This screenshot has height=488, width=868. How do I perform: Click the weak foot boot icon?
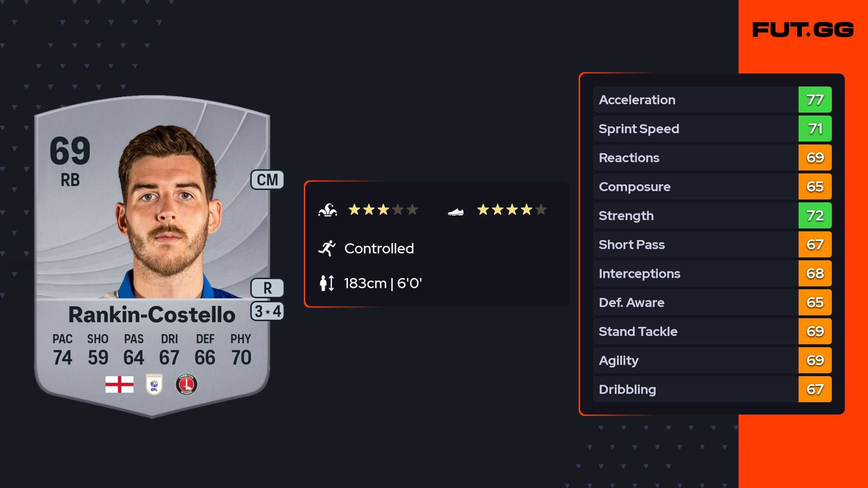click(x=456, y=212)
